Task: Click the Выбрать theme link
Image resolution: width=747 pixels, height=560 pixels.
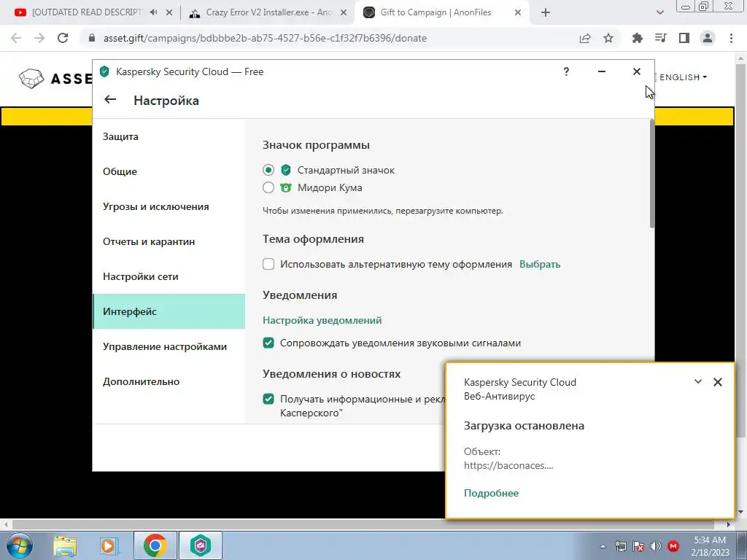Action: coord(539,264)
